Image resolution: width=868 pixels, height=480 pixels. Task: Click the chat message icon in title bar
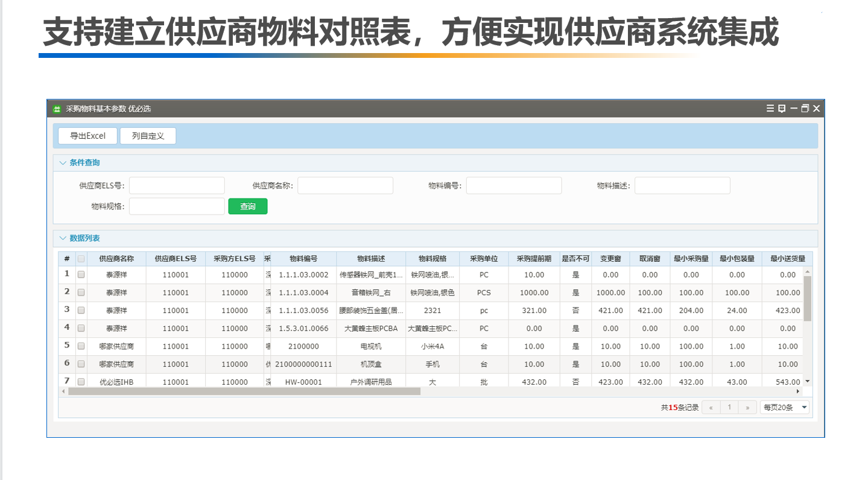point(782,109)
